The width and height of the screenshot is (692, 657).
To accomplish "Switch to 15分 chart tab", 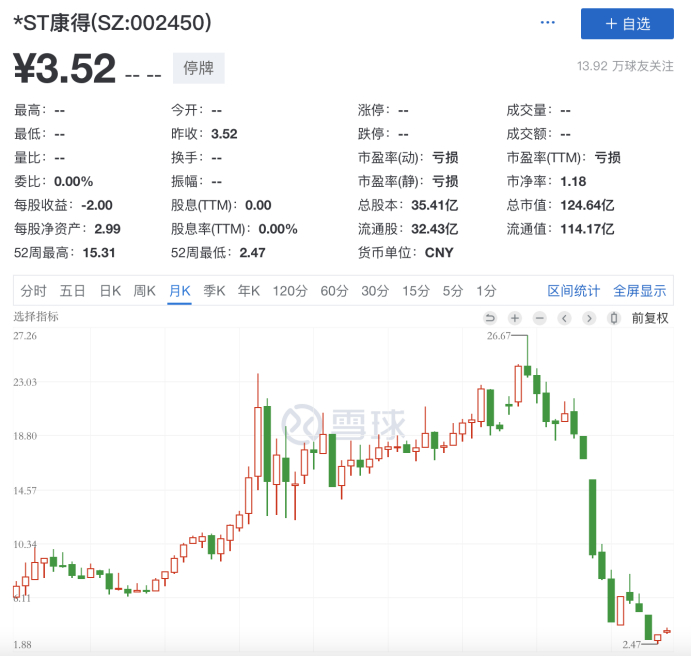I will (x=416, y=291).
